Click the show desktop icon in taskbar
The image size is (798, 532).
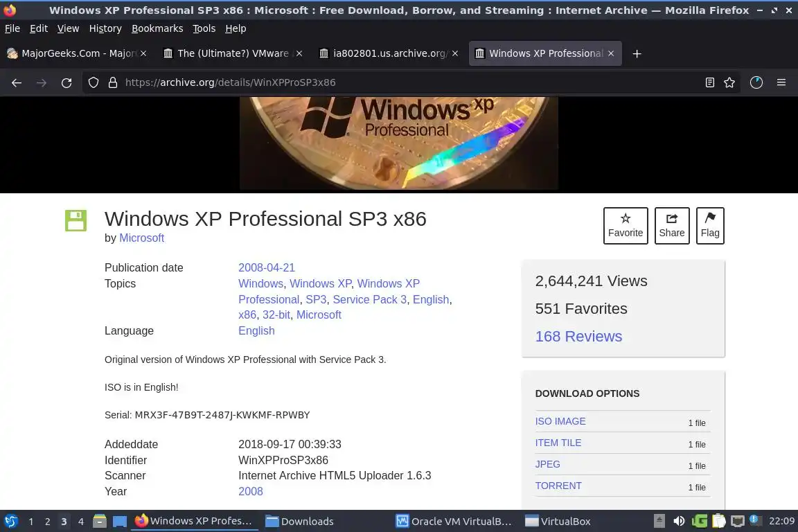(x=120, y=522)
